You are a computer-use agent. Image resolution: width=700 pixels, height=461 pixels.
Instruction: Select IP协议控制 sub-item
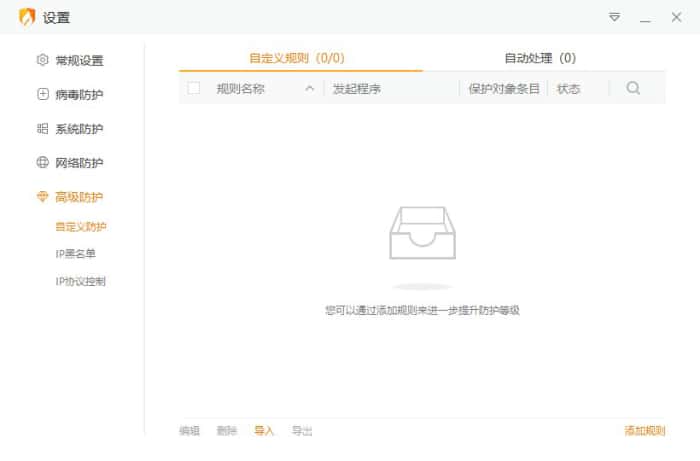(80, 281)
